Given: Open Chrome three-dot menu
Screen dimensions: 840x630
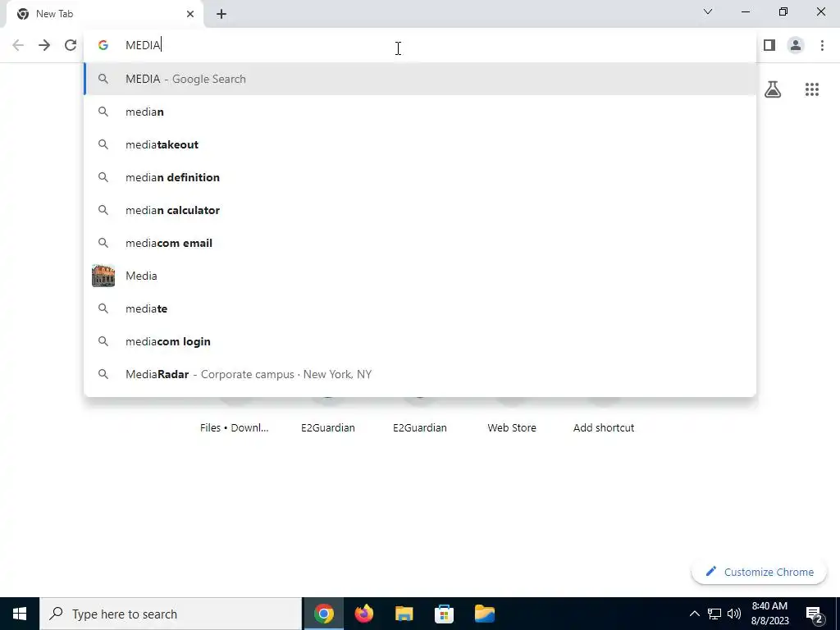Looking at the screenshot, I should [x=822, y=45].
